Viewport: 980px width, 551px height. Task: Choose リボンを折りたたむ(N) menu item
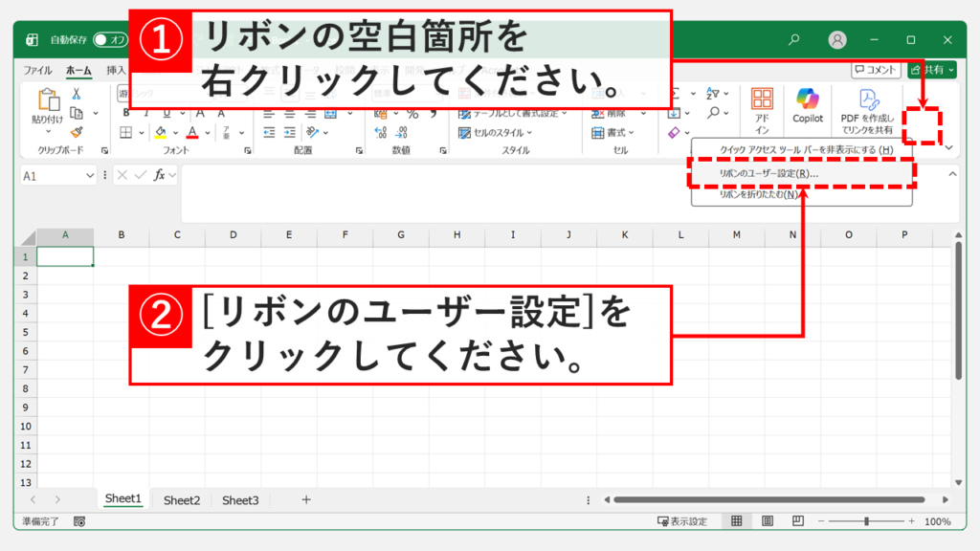coord(801,194)
